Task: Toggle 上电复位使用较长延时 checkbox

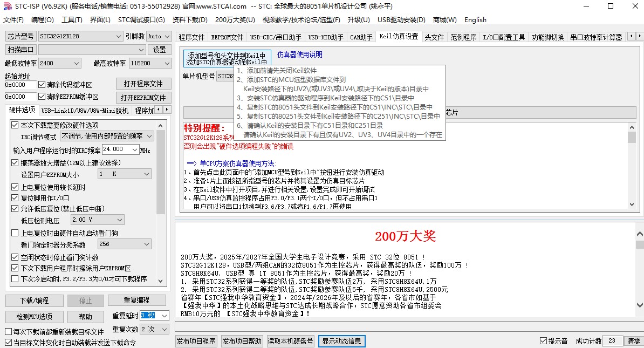Action: click(15, 187)
